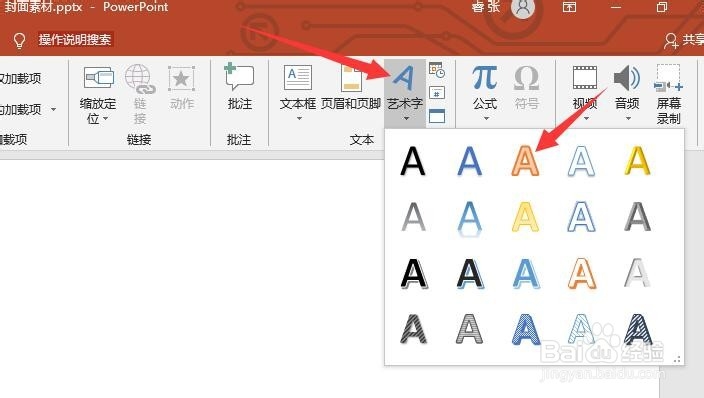The height and width of the screenshot is (398, 704).
Task: Click the WordArt gallery corner grip
Action: point(677,359)
